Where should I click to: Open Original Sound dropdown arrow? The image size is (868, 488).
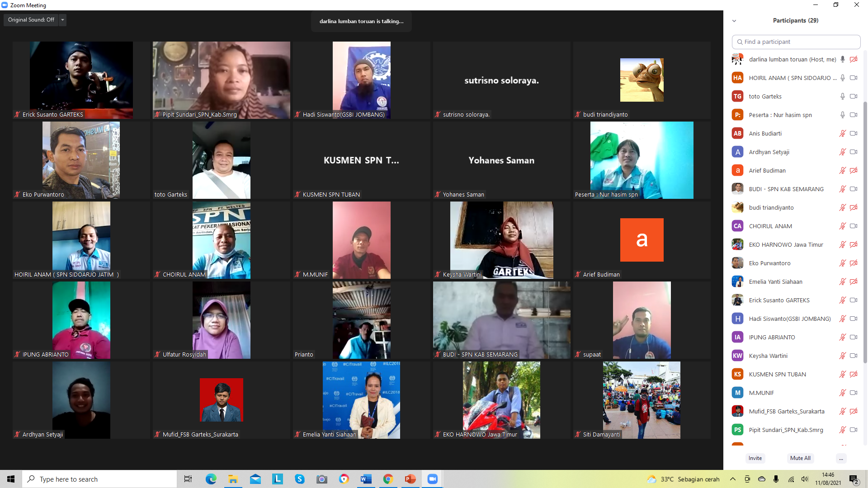click(63, 20)
